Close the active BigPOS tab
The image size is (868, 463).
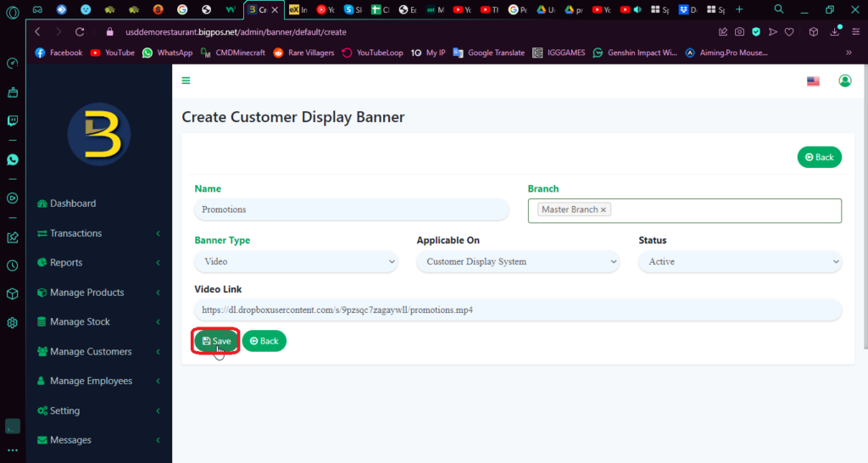[x=275, y=10]
